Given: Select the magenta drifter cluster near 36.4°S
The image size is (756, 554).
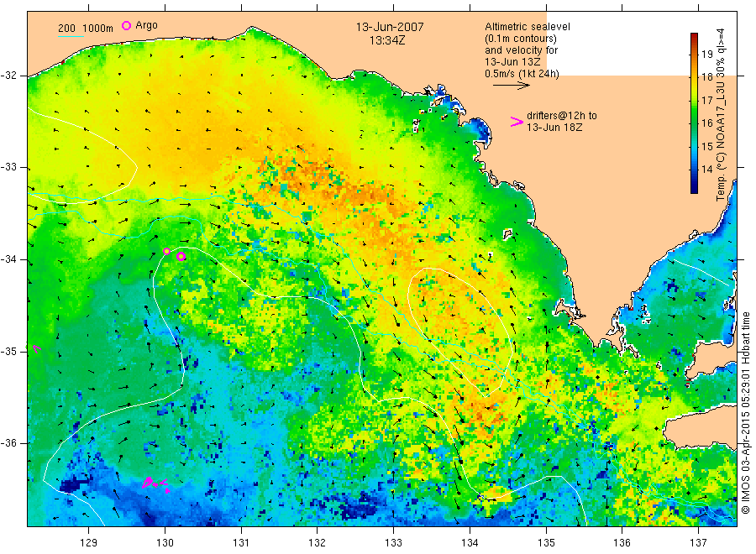Looking at the screenshot, I should pyautogui.click(x=155, y=483).
